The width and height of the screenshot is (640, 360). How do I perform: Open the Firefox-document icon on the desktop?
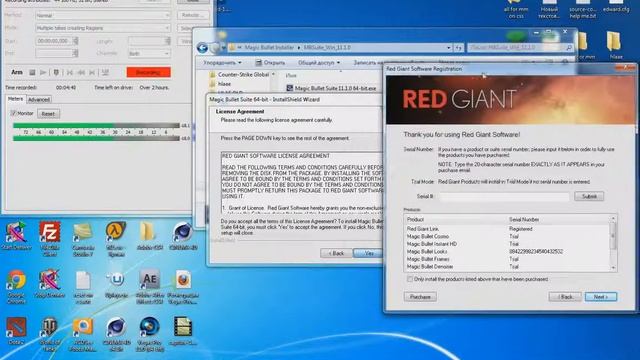[x=183, y=286]
